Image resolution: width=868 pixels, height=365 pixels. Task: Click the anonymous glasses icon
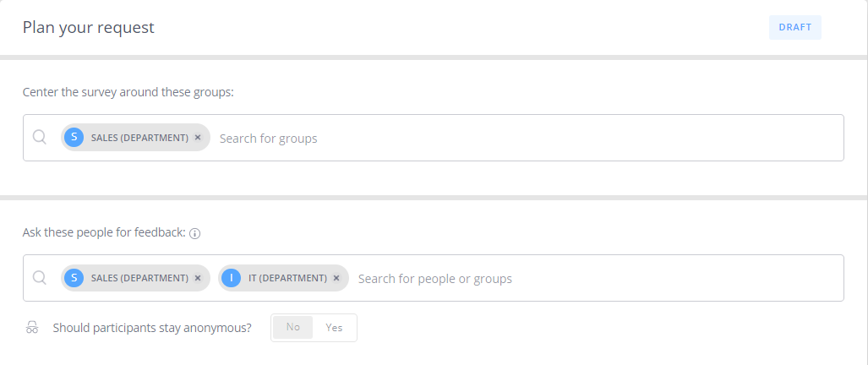coord(32,328)
